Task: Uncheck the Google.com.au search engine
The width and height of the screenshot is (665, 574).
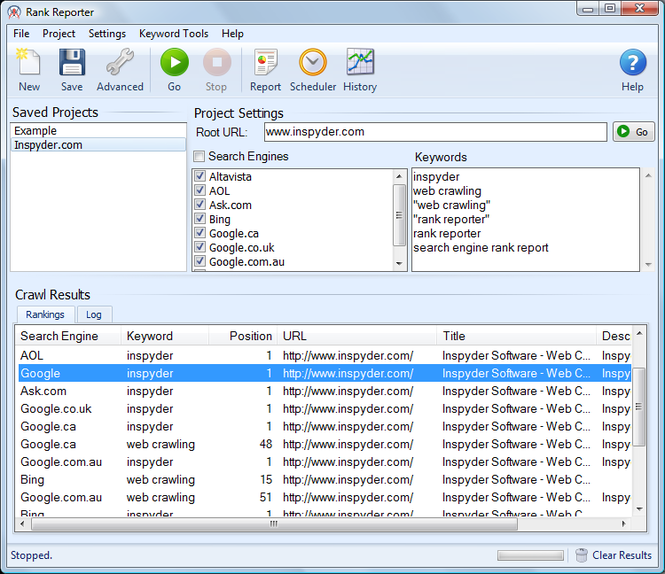Action: pyautogui.click(x=200, y=261)
